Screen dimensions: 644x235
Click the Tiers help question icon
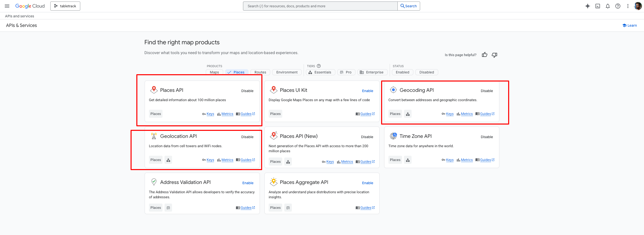(319, 66)
